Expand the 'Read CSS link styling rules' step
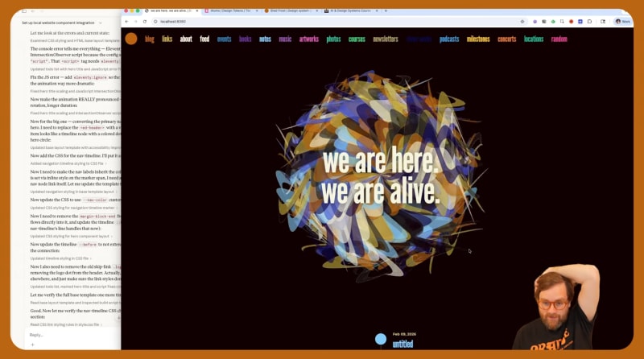 [66, 324]
